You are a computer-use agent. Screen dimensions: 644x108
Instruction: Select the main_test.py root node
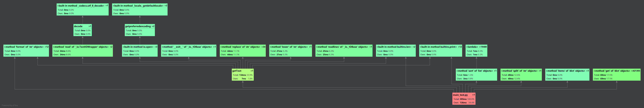pyautogui.click(x=464, y=99)
